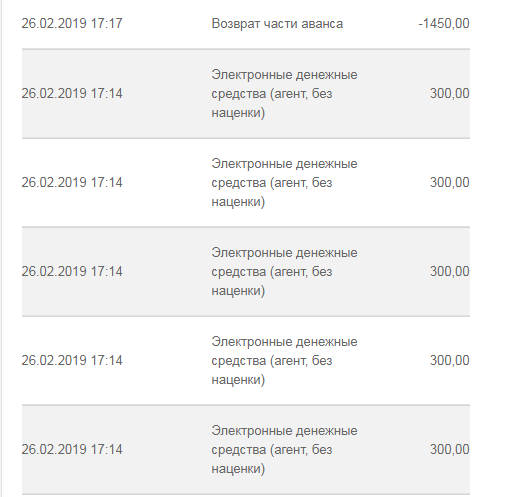506x497 pixels.
Task: Select the first 26.02.2019 17:14 date cell
Action: (72, 93)
